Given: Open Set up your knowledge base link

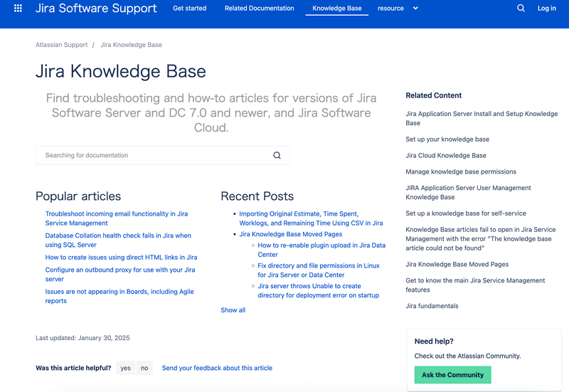Looking at the screenshot, I should coord(447,139).
